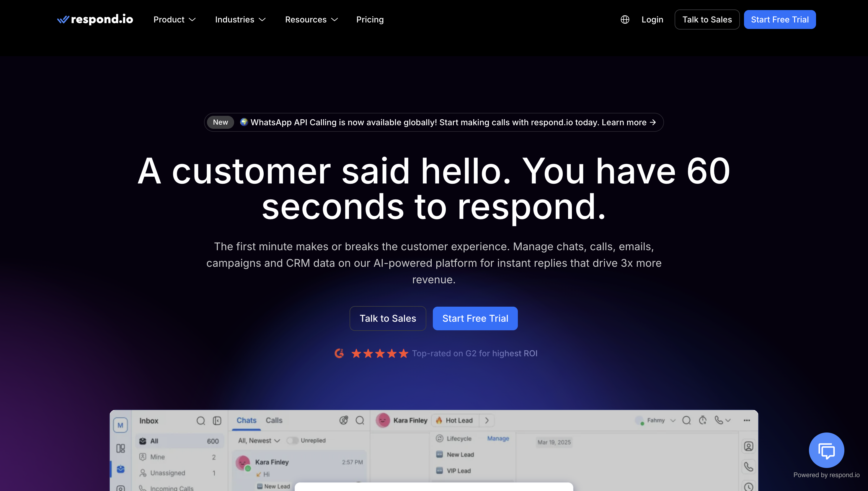Click the hero Start Free Trial button
868x491 pixels.
[475, 318]
